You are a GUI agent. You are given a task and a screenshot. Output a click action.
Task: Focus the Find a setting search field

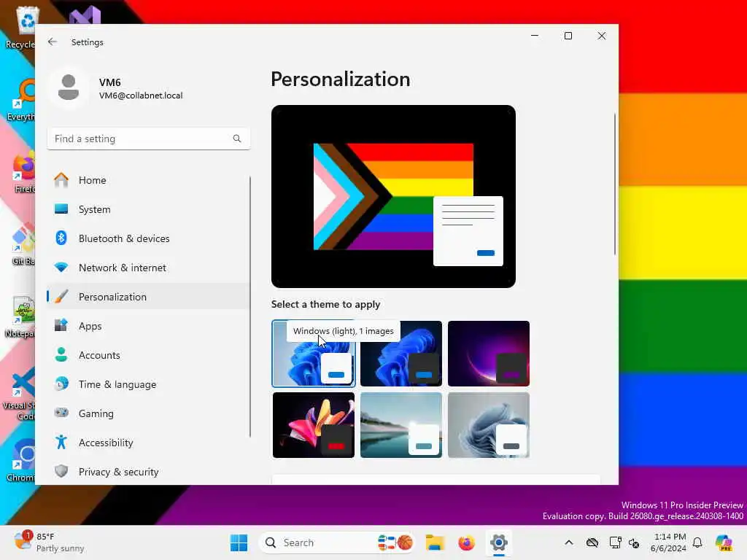(149, 139)
